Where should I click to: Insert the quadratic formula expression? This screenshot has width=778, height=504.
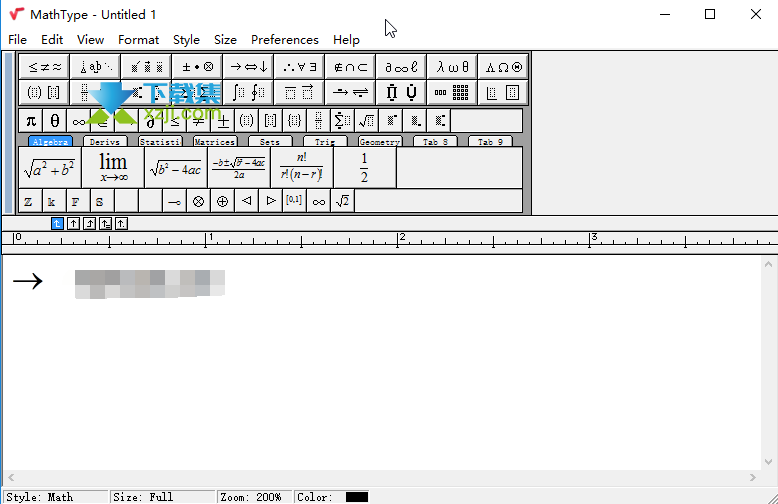click(239, 168)
